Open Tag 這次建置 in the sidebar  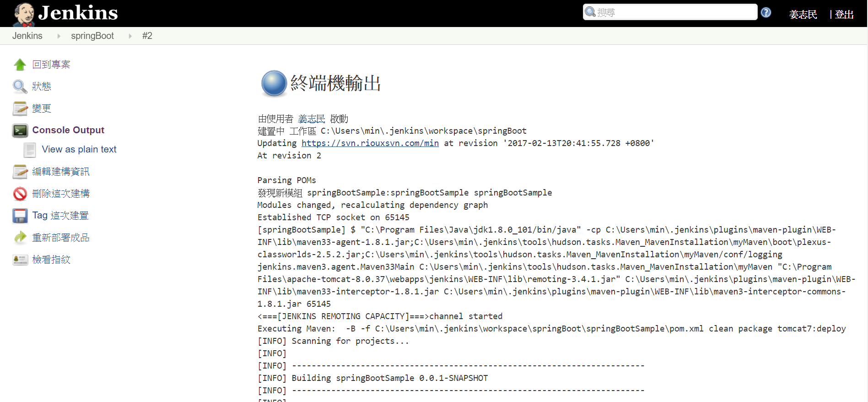coord(60,216)
